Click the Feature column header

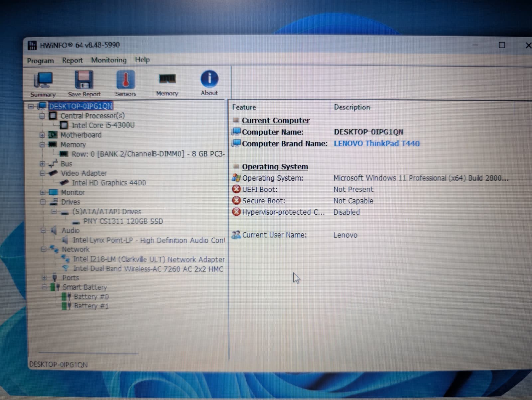244,107
